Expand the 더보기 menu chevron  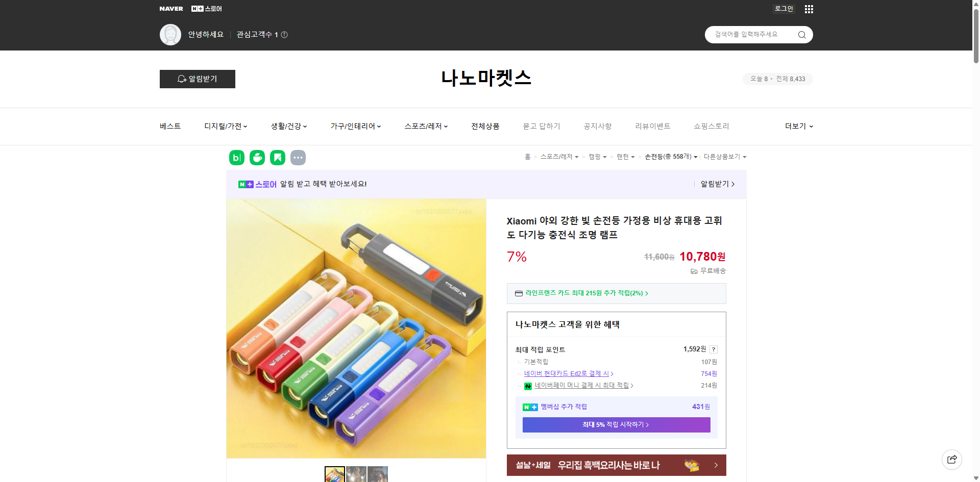coord(811,126)
